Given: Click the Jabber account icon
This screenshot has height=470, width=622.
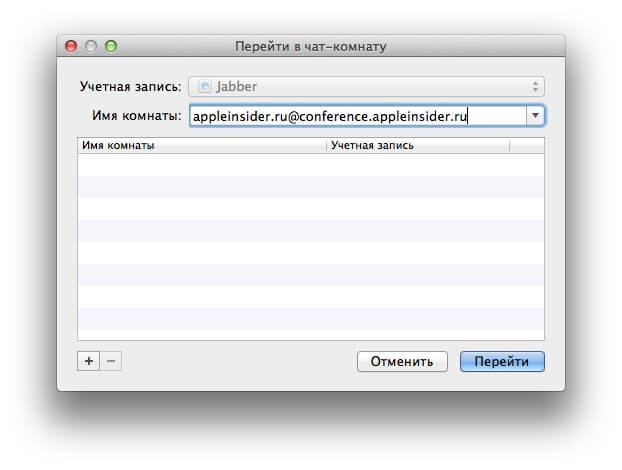Looking at the screenshot, I should coord(205,86).
